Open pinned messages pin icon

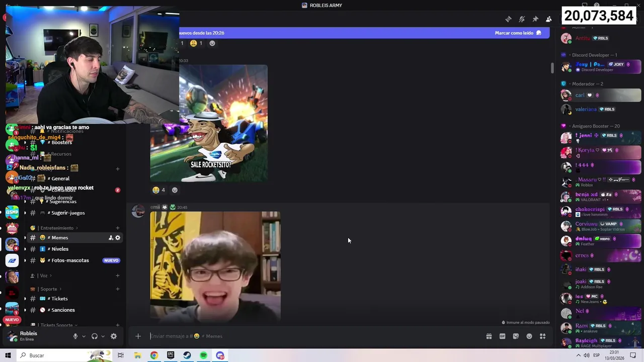pos(535,19)
